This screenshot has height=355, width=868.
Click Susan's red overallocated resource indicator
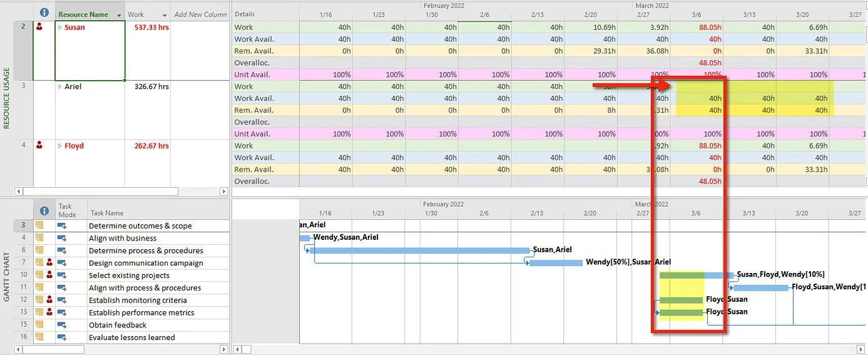(x=40, y=27)
